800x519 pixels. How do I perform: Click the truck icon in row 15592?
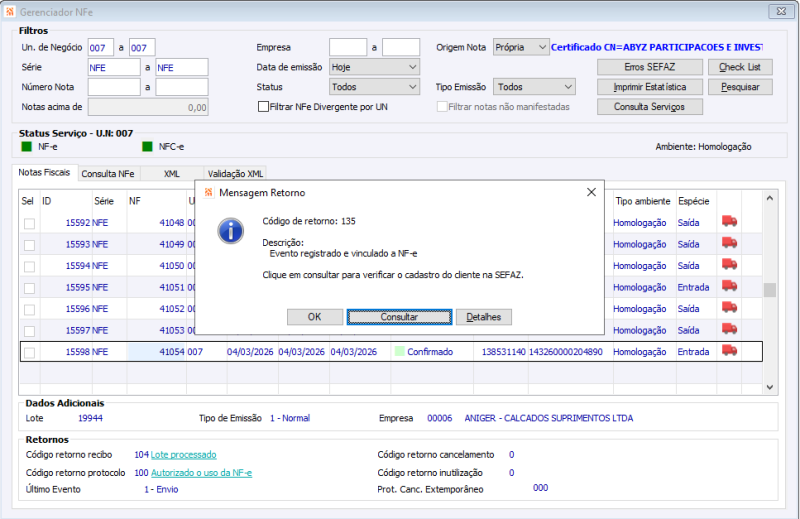click(729, 221)
